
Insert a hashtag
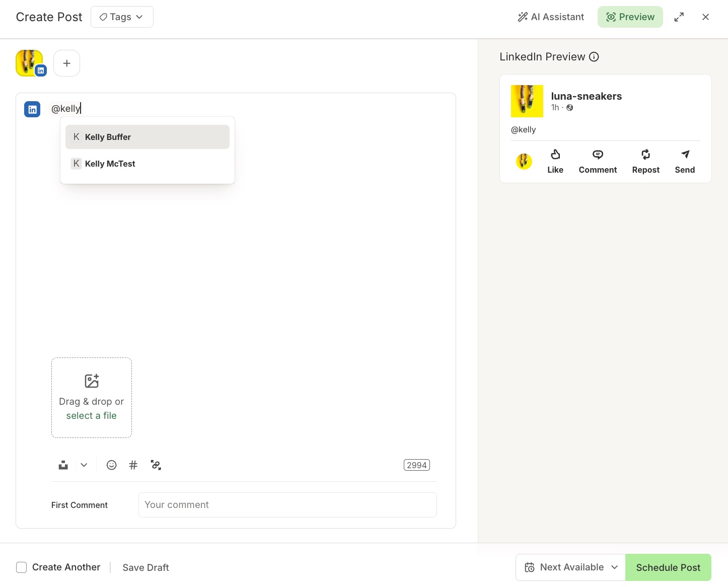[133, 465]
